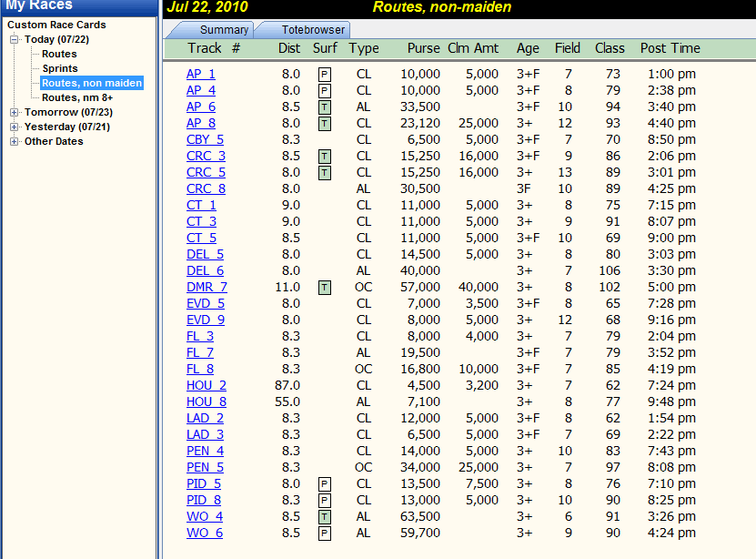This screenshot has height=559, width=756.
Task: Open the WO 6 race link
Action: click(x=205, y=533)
